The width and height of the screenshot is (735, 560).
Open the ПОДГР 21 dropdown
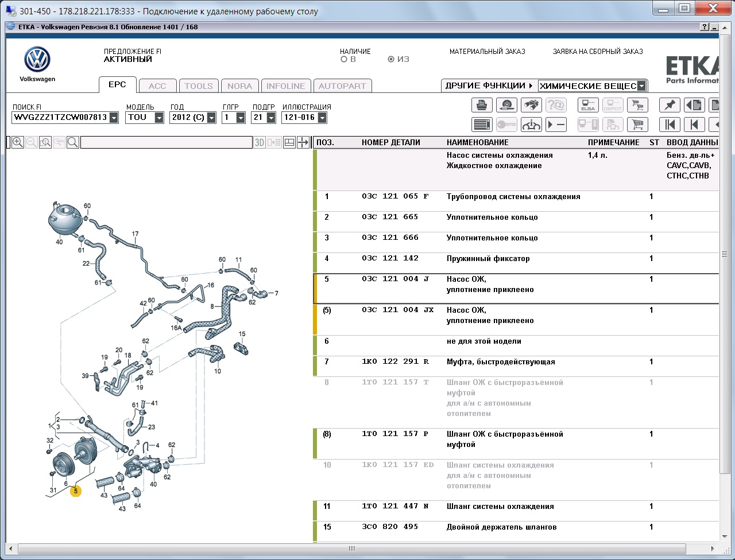(x=272, y=118)
